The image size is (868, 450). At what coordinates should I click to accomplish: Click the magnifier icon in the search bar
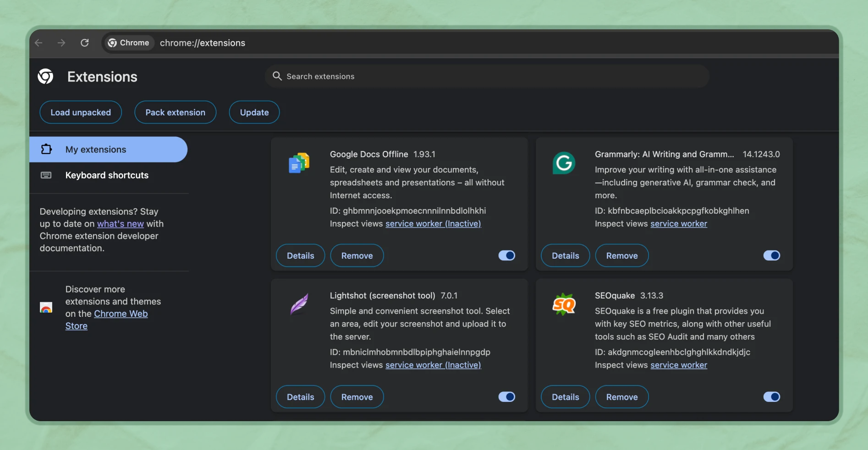(277, 76)
